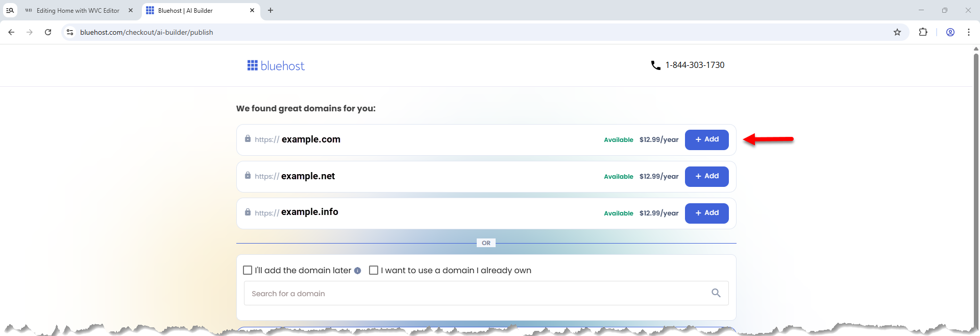Open the Chrome profile icon
This screenshot has width=980, height=336.
pos(950,32)
